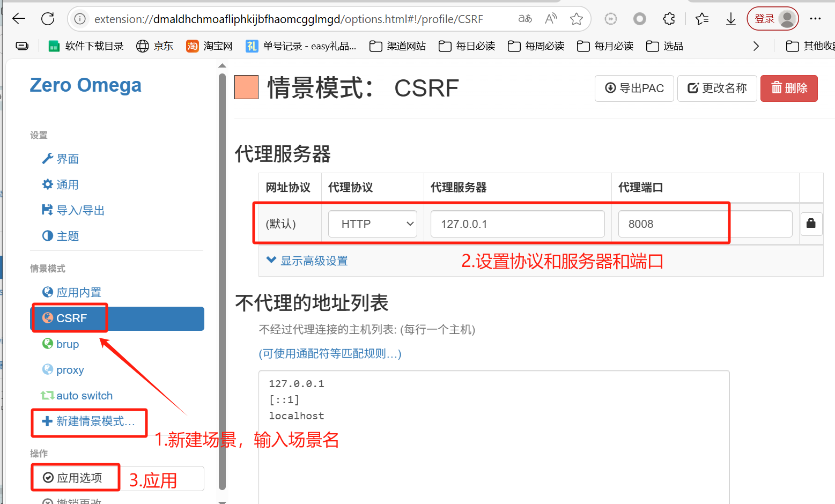Go back using the browser back arrow
The width and height of the screenshot is (835, 504).
pyautogui.click(x=19, y=19)
